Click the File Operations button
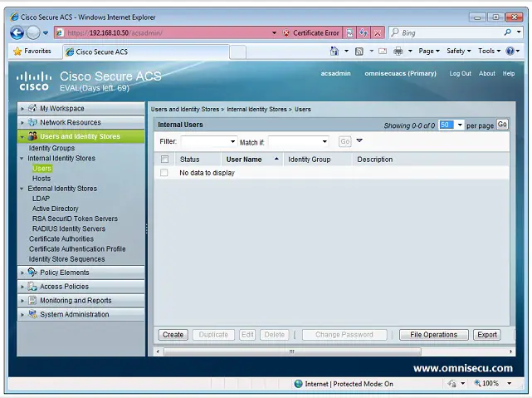532x398 pixels. 433,335
